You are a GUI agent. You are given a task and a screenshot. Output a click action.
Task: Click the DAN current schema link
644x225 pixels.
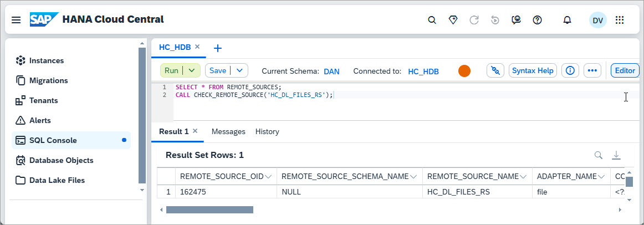pyautogui.click(x=332, y=71)
